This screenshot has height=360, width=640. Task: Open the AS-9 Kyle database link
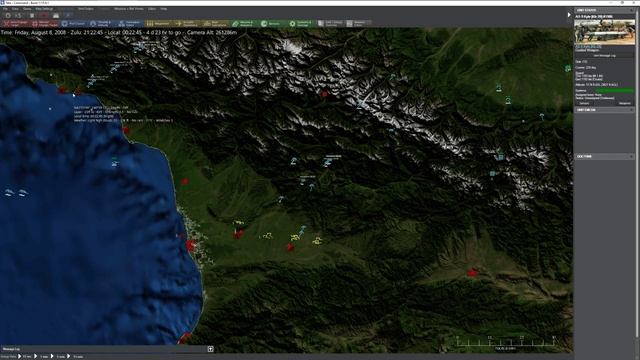pos(588,47)
